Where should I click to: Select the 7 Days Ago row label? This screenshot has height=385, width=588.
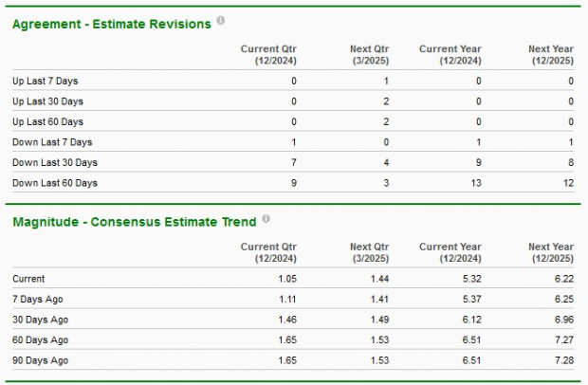38,299
